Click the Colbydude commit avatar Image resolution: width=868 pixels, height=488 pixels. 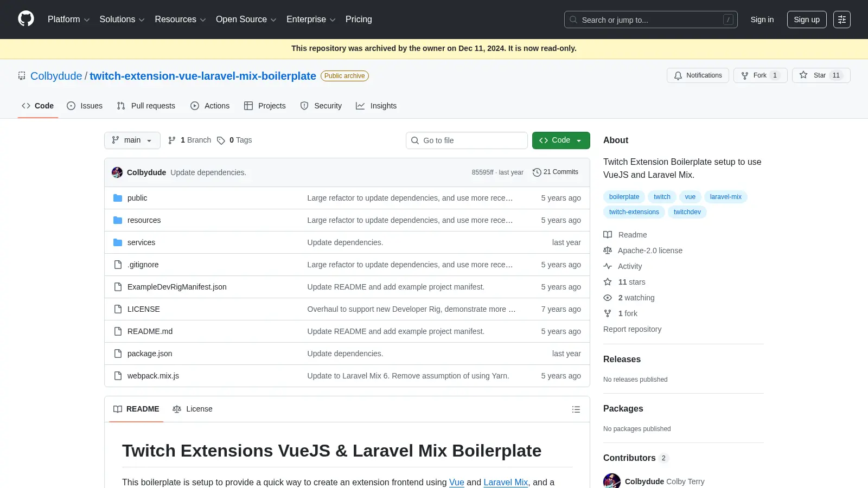click(117, 172)
